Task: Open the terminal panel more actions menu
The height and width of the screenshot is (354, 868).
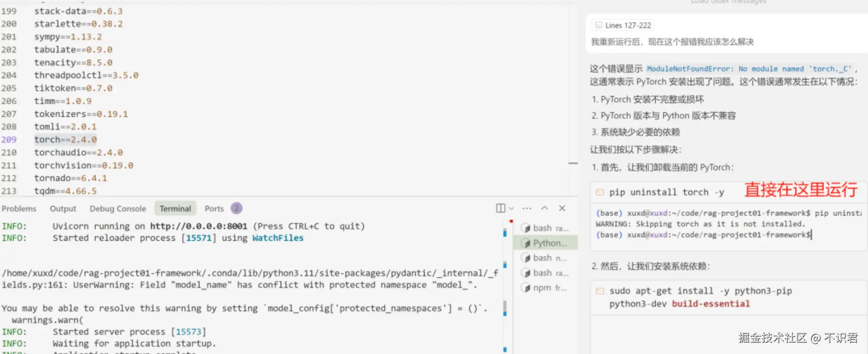Action: (527, 208)
